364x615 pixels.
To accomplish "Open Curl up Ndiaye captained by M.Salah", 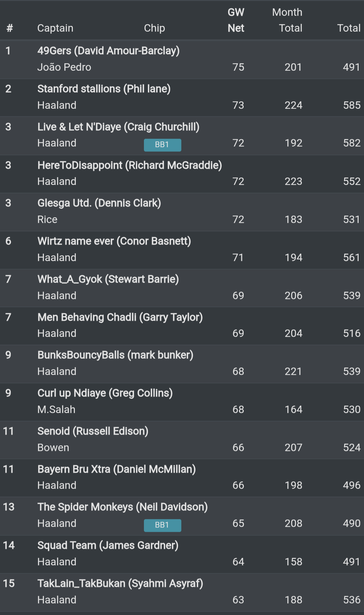I will coord(104,393).
